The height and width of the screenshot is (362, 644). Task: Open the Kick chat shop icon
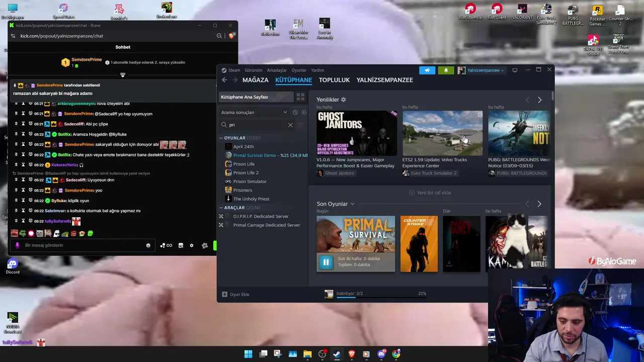(181, 245)
